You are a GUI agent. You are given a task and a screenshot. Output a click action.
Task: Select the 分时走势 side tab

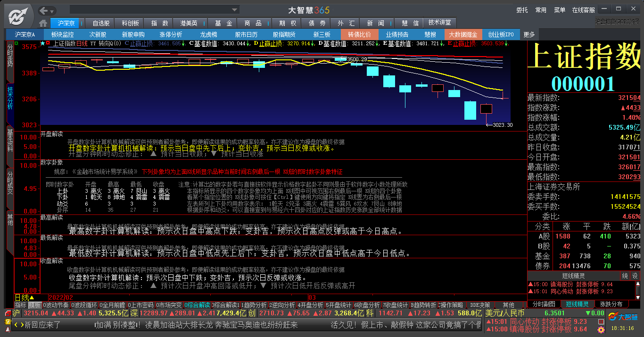point(10,61)
